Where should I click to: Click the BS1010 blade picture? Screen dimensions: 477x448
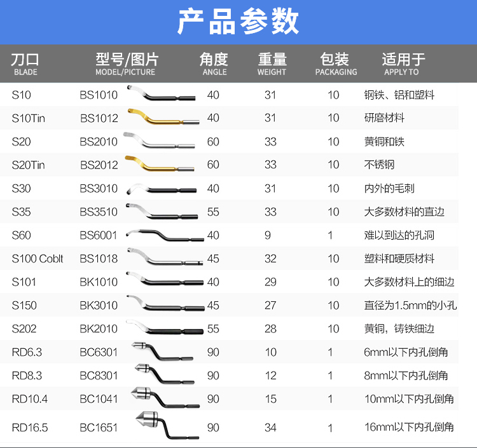coord(162,93)
